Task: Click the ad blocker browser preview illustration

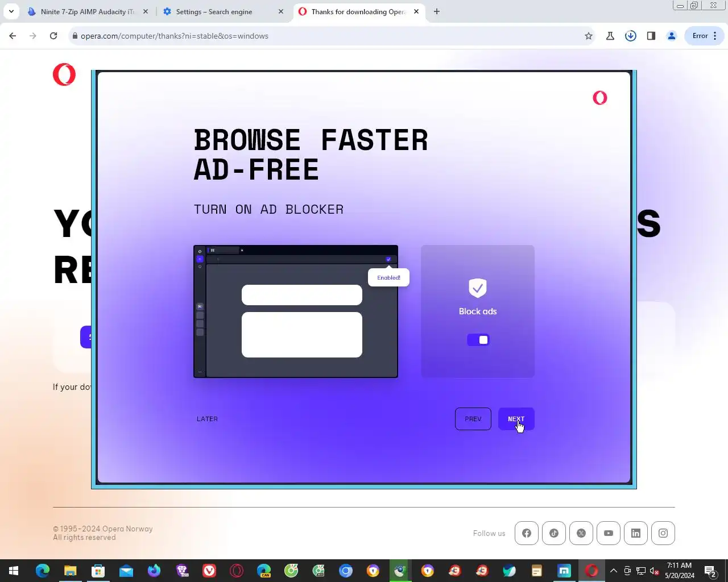Action: (x=296, y=311)
